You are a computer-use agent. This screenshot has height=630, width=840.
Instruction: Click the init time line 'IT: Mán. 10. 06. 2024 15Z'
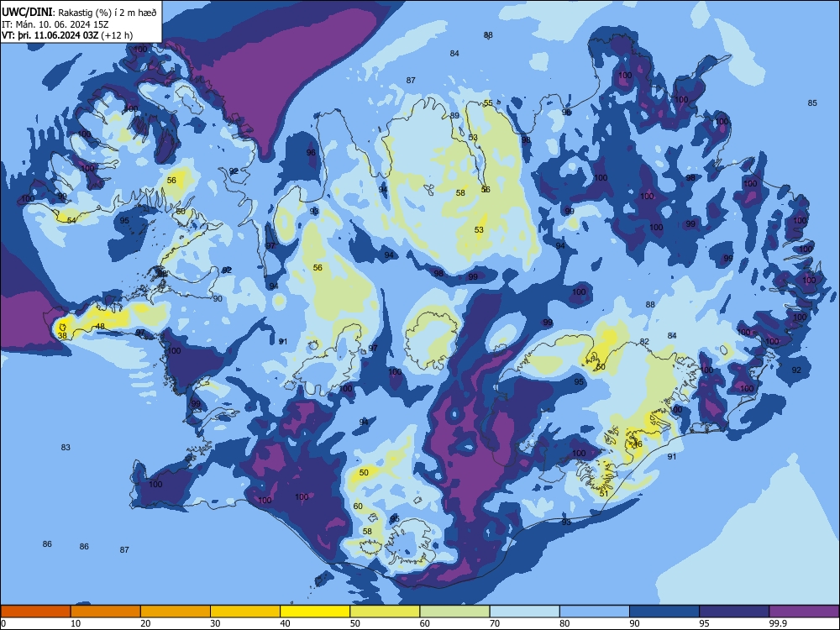pos(55,24)
